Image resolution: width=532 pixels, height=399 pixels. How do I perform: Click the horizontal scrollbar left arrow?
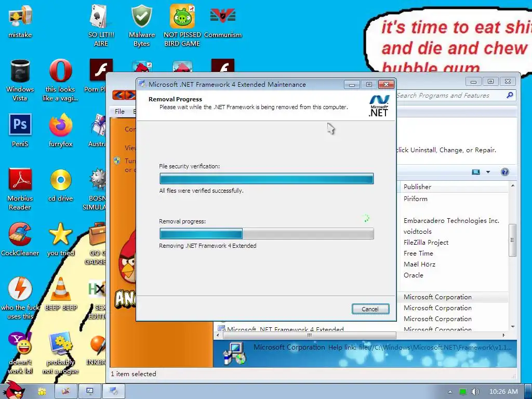218,335
